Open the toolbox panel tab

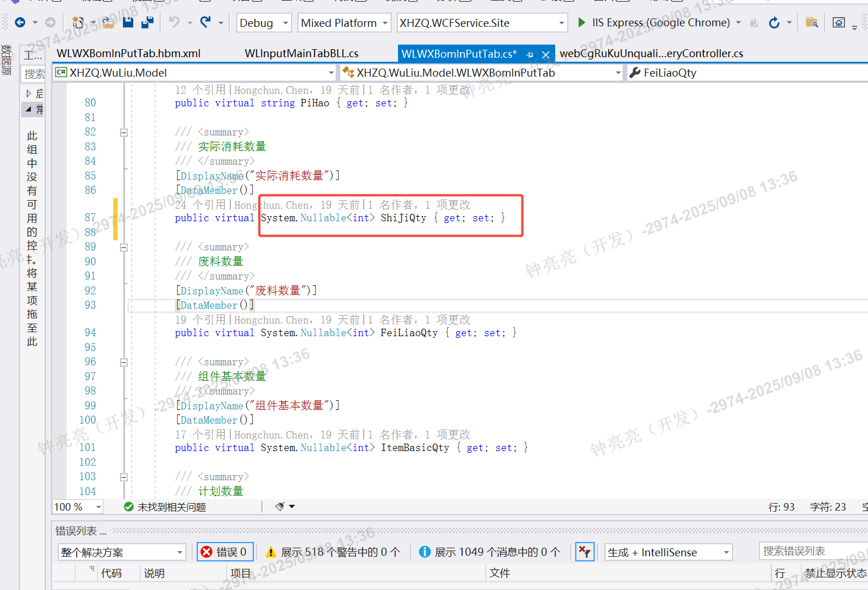point(33,55)
